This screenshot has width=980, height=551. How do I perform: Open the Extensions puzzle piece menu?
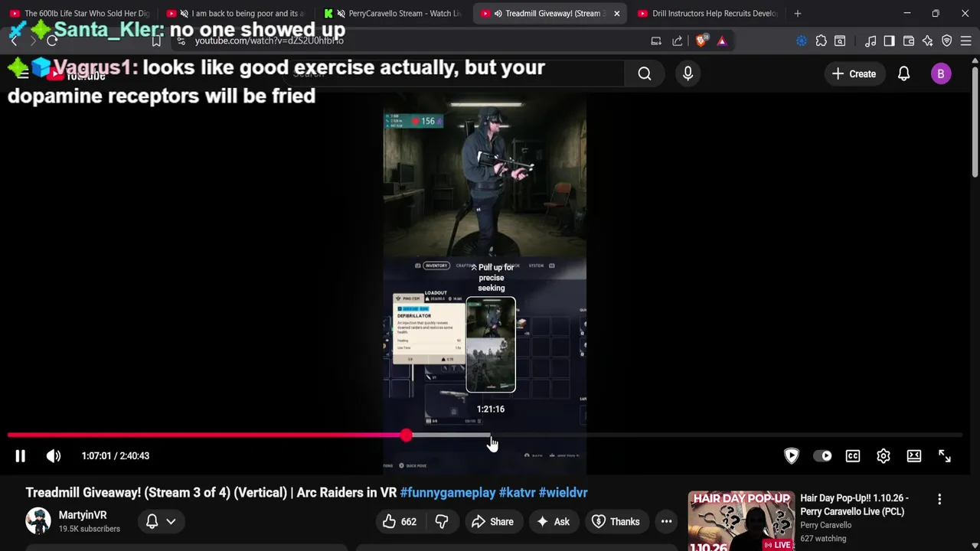(x=822, y=41)
